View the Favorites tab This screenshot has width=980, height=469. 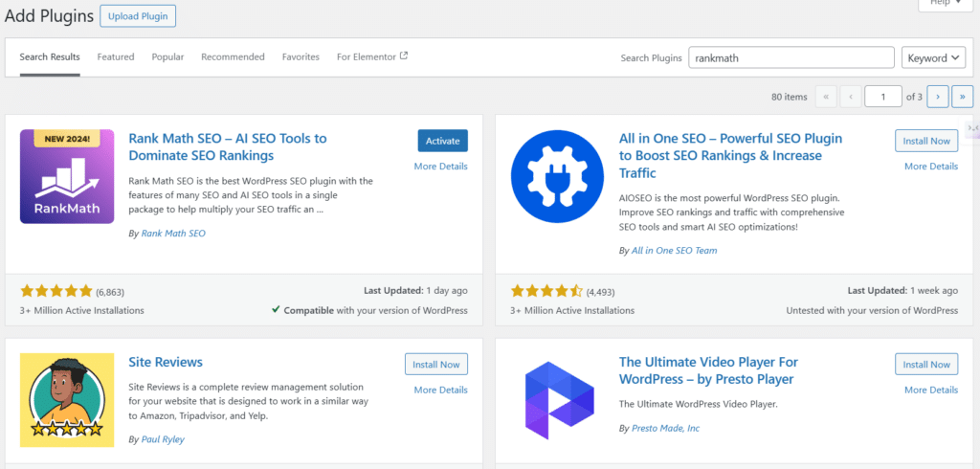point(301,56)
